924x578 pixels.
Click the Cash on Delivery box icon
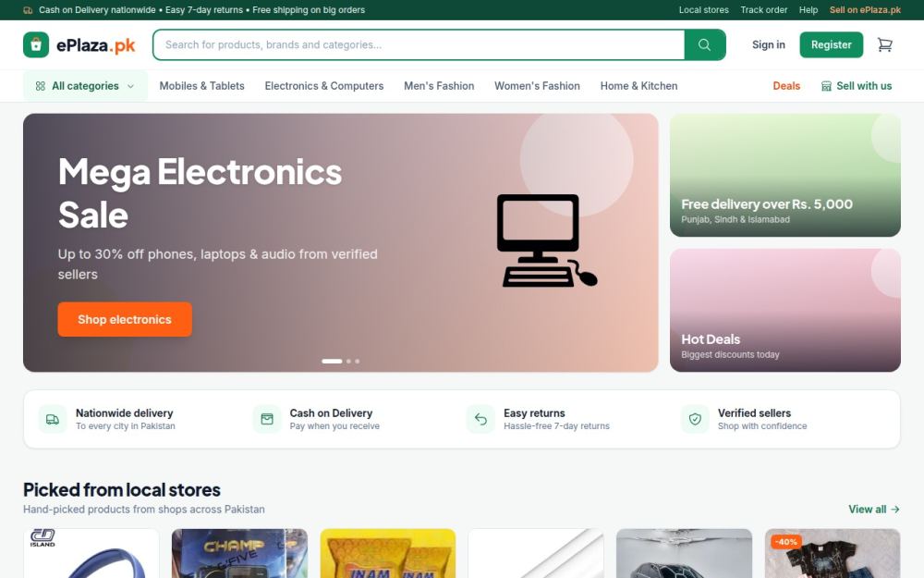click(267, 419)
